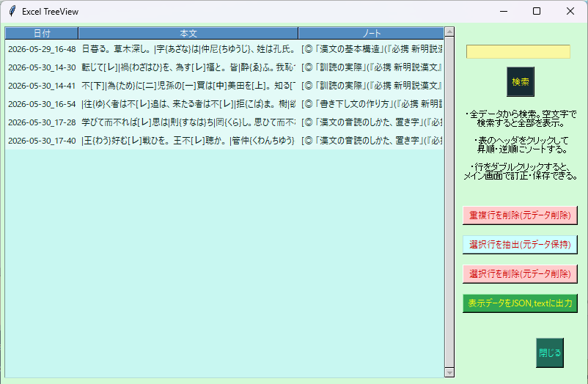This screenshot has width=588, height=384.
Task: Select row dated 2026-05-30_17-28
Action: coord(224,122)
